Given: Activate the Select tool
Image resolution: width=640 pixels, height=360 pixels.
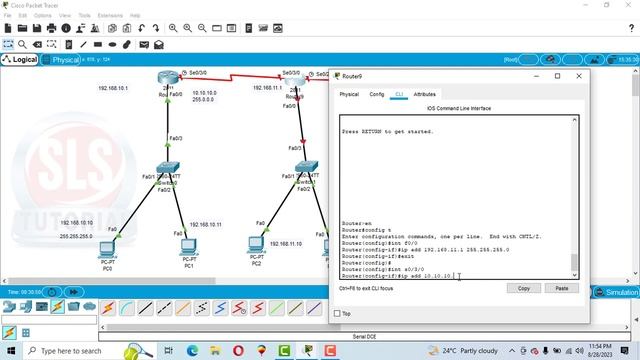Looking at the screenshot, I should point(8,44).
